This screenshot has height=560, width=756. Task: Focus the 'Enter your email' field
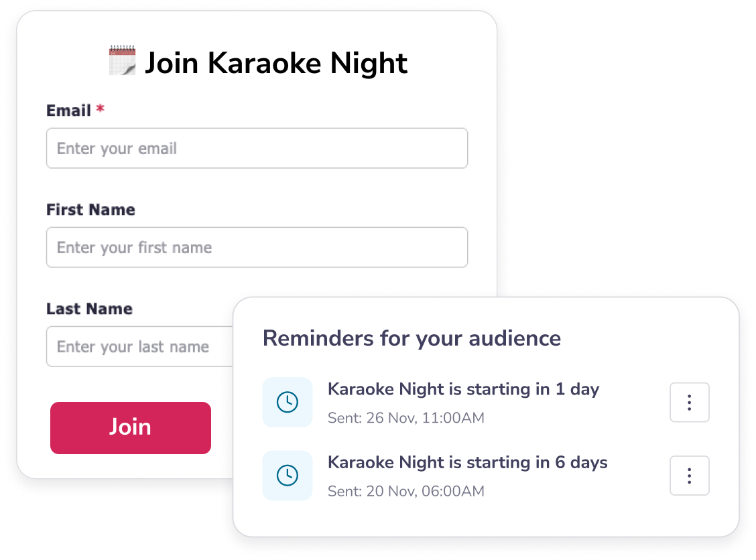coord(257,148)
